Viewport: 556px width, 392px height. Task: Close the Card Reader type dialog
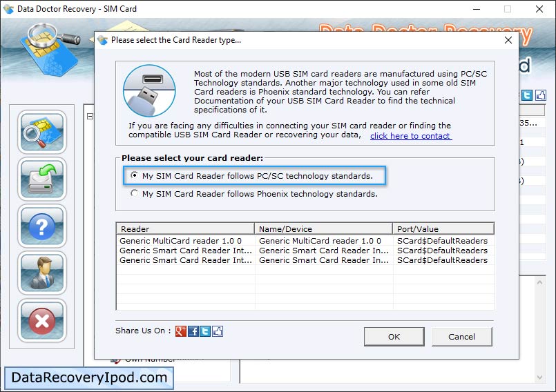coord(508,40)
